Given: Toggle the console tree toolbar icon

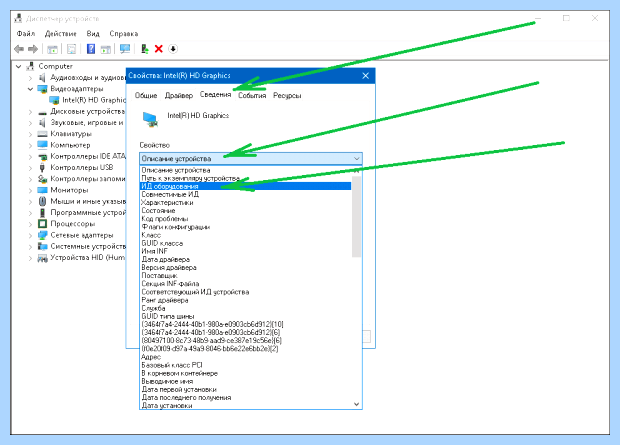Looking at the screenshot, I should (52, 49).
